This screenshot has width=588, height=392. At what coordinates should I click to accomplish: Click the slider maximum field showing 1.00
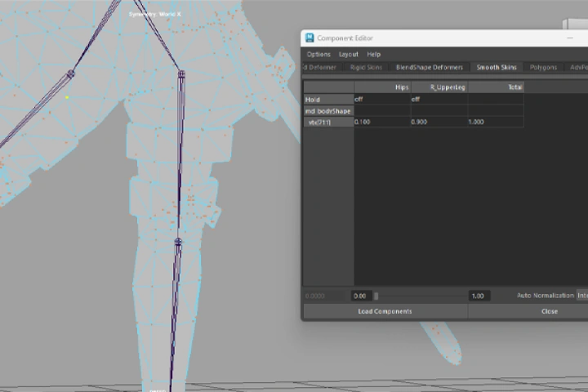pyautogui.click(x=479, y=296)
